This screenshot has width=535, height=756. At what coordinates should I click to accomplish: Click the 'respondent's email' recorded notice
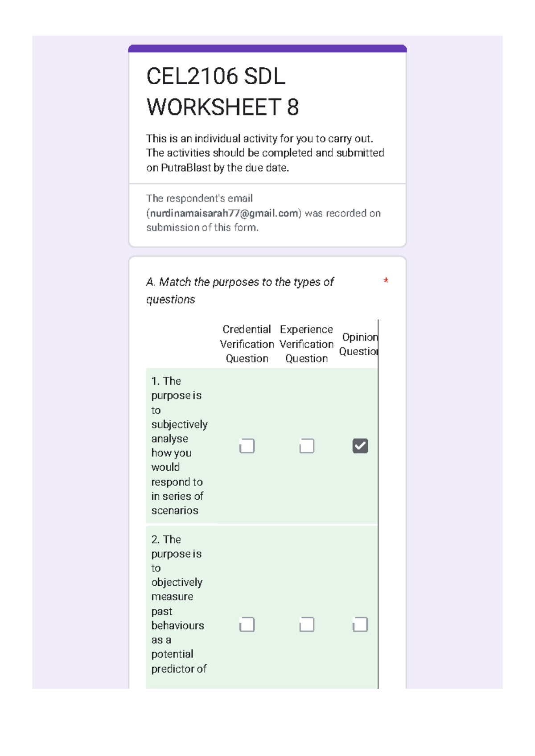pos(263,213)
